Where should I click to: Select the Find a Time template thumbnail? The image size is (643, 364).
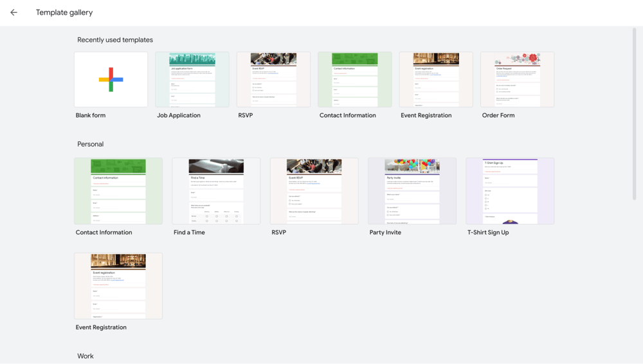pyautogui.click(x=216, y=191)
